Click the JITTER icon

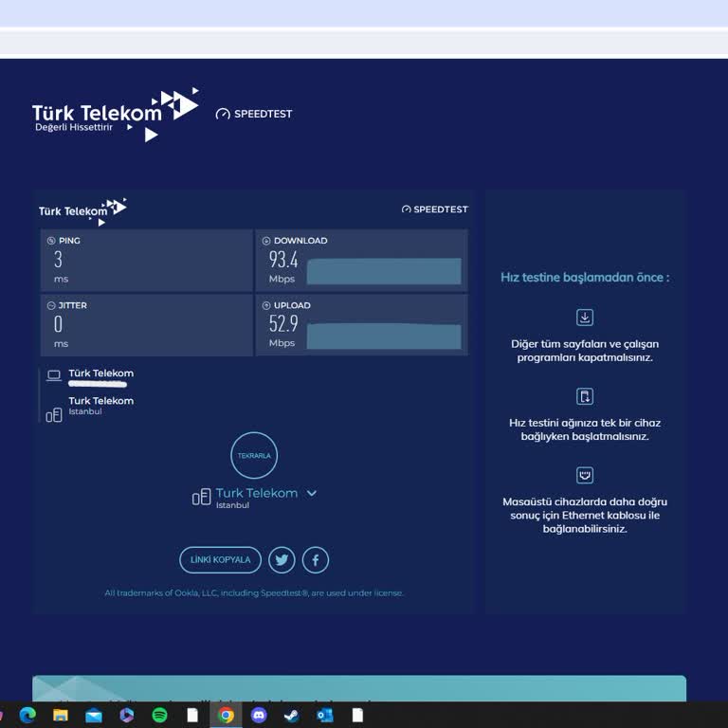[51, 305]
